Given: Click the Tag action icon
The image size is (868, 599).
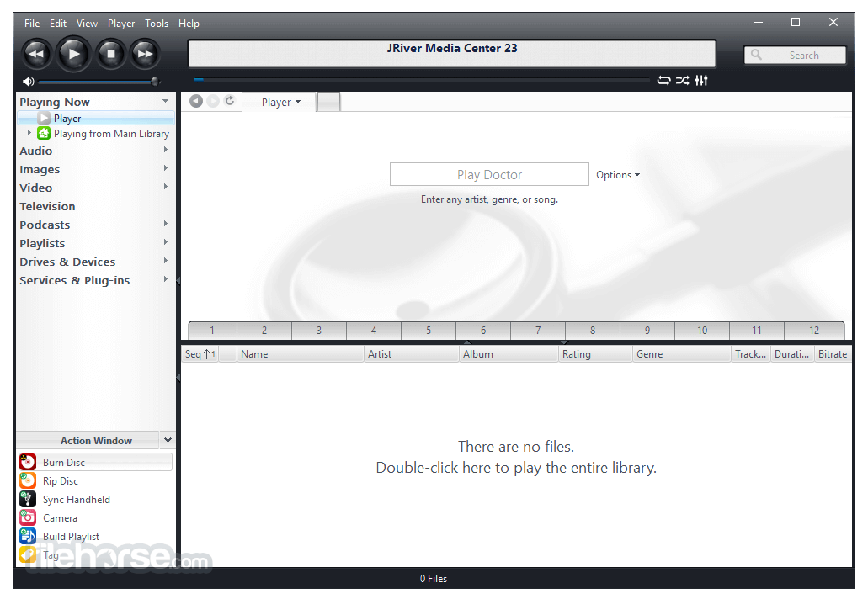Looking at the screenshot, I should click(28, 554).
